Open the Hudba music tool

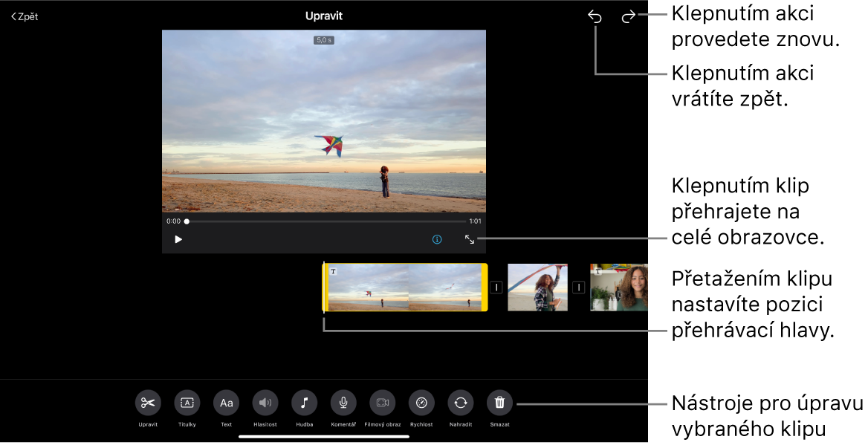pyautogui.click(x=304, y=403)
